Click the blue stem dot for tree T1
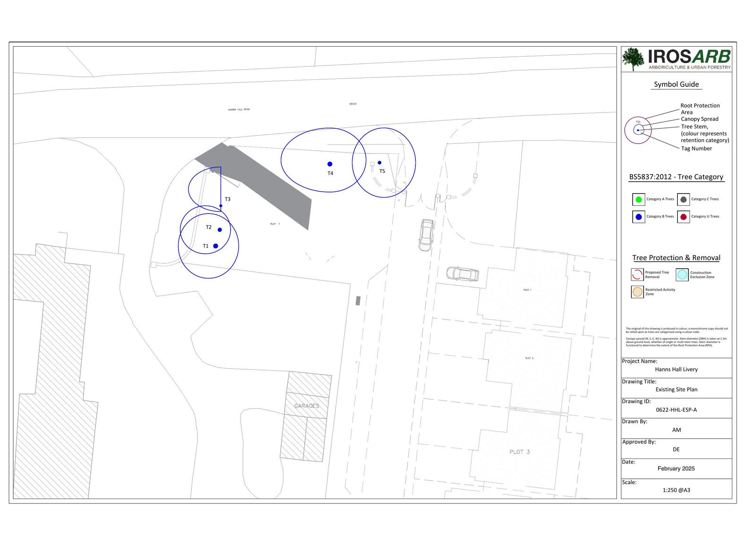 pos(215,246)
